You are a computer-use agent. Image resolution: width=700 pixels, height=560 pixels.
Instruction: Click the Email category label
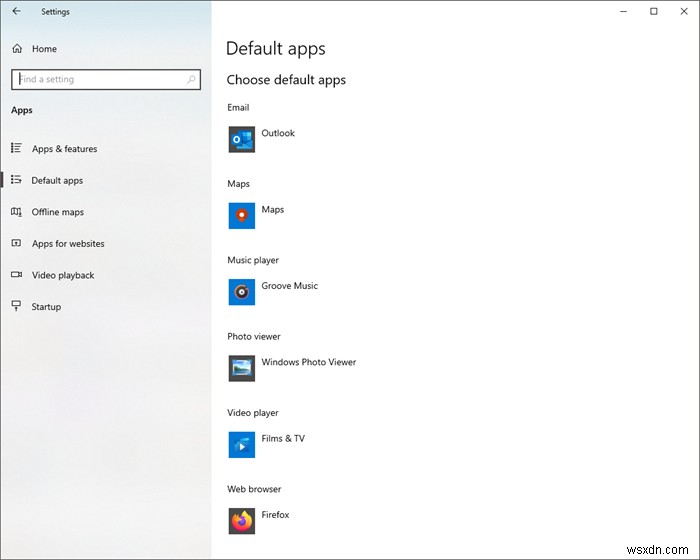coord(238,108)
